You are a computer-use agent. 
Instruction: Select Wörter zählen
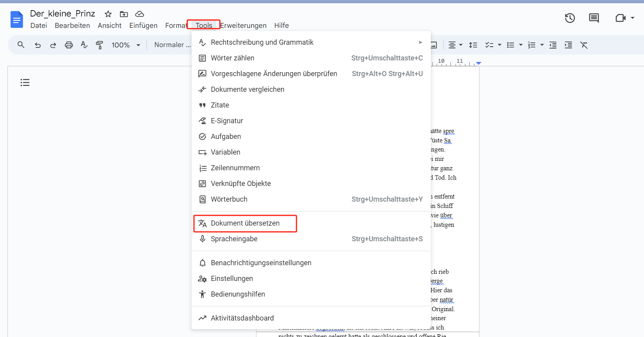point(311,58)
